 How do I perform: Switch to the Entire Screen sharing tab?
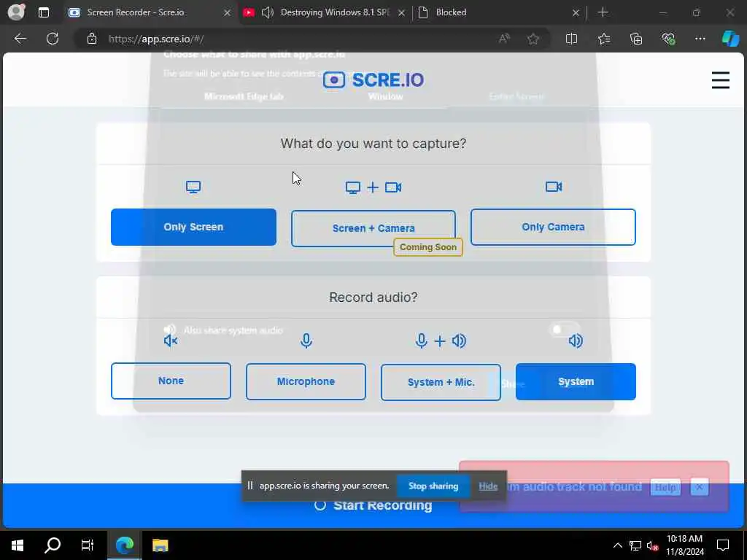(x=516, y=97)
